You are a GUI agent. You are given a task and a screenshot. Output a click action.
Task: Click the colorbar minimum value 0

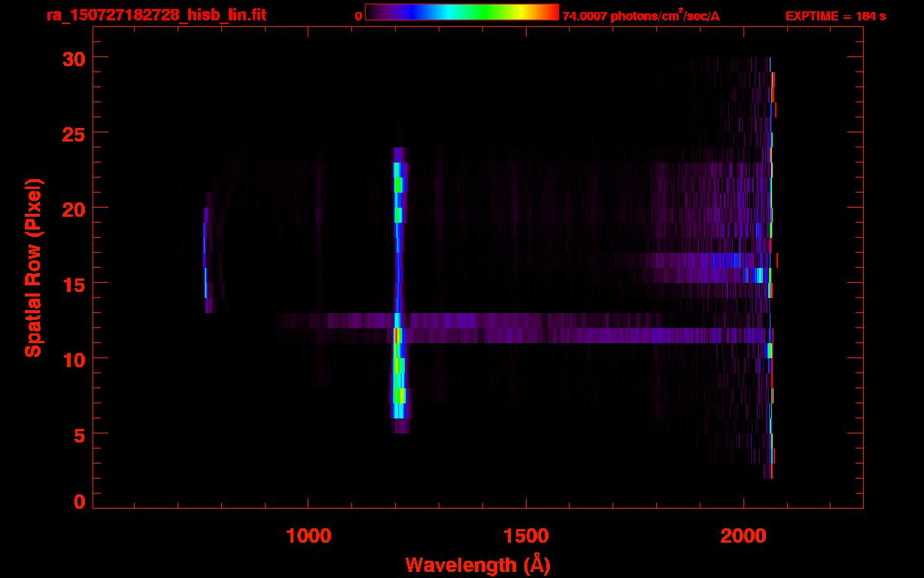[x=359, y=16]
